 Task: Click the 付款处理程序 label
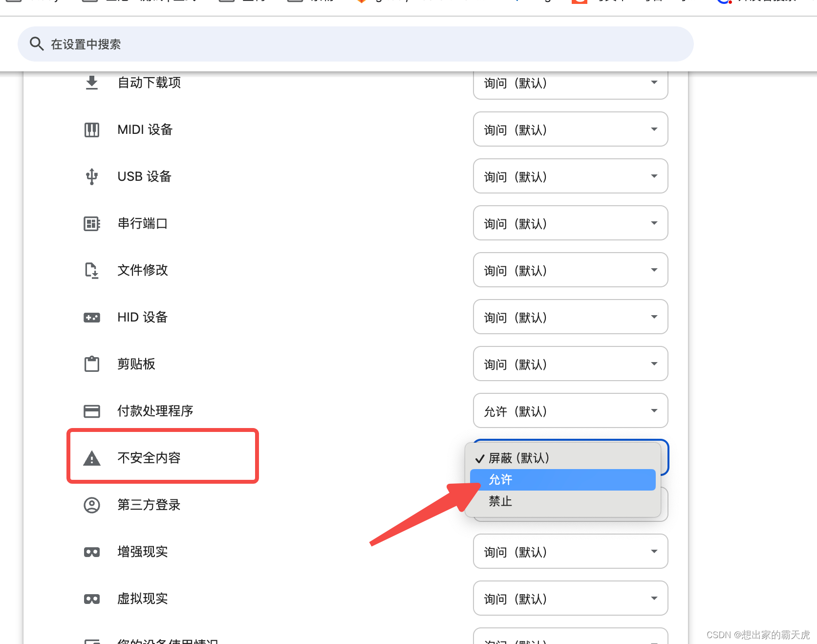click(155, 411)
